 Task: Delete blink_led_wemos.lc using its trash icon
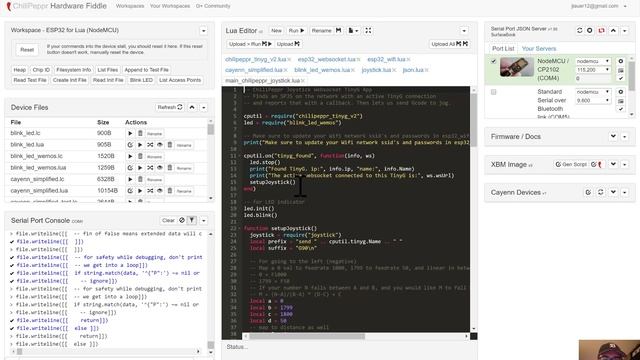pyautogui.click(x=140, y=156)
